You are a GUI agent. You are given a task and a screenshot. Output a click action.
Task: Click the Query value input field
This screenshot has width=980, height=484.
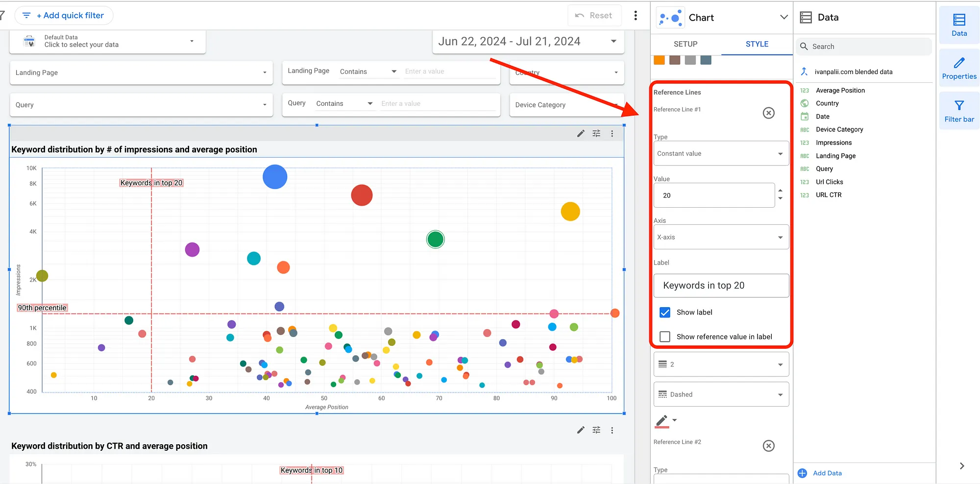tap(438, 104)
